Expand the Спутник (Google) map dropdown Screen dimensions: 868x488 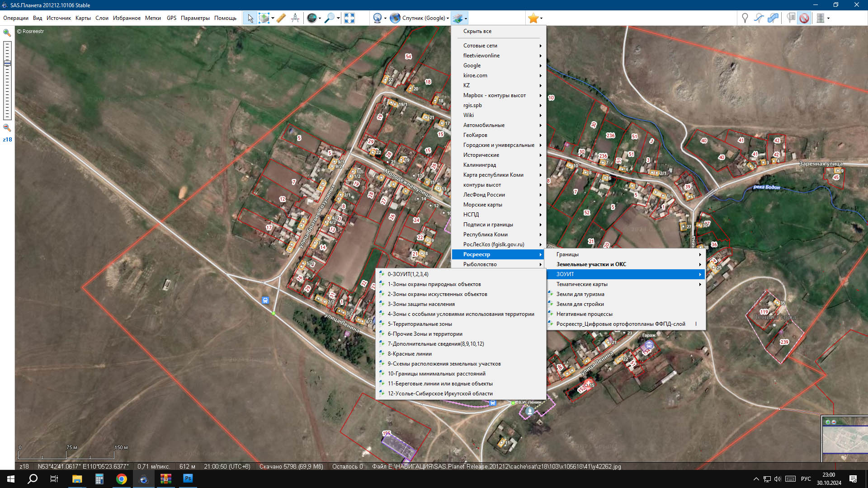[x=448, y=19]
